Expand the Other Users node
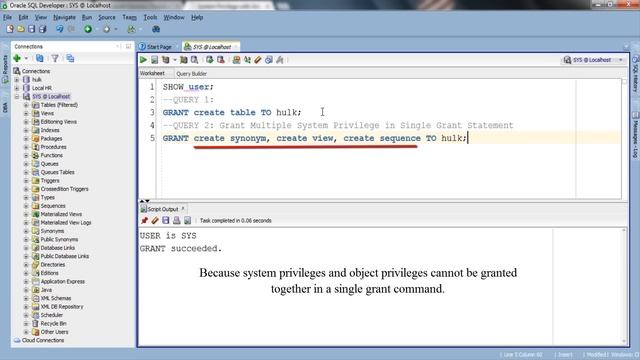 pyautogui.click(x=26, y=332)
